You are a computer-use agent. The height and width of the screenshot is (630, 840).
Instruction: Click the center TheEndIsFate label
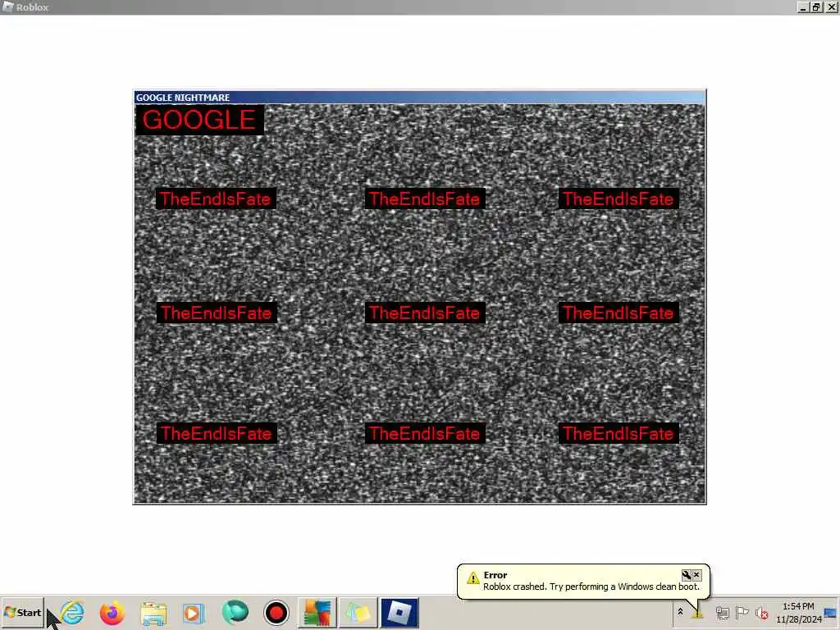tap(425, 313)
